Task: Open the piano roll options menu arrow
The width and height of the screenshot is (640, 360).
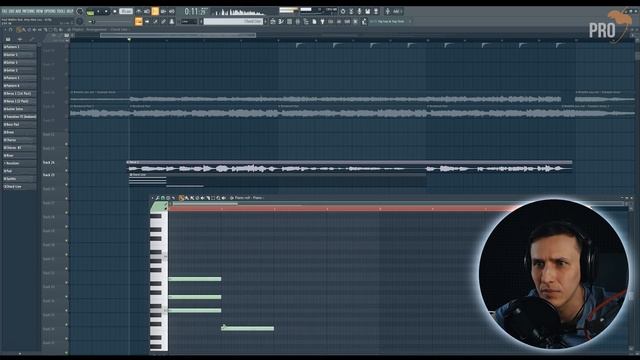Action: point(153,198)
